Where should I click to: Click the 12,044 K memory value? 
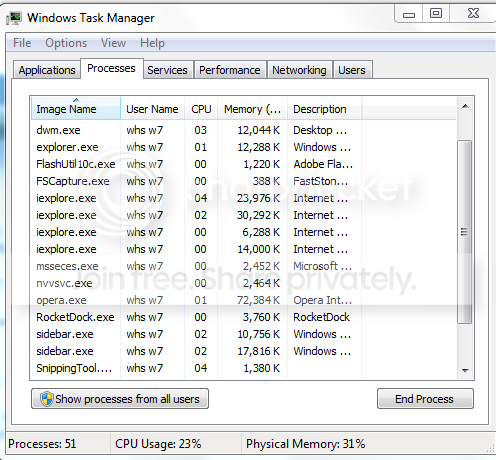(259, 130)
